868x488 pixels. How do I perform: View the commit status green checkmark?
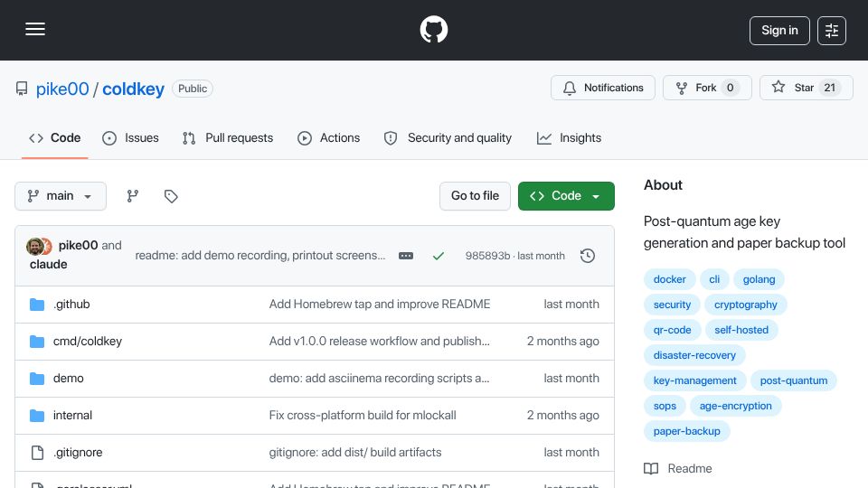[x=439, y=256]
